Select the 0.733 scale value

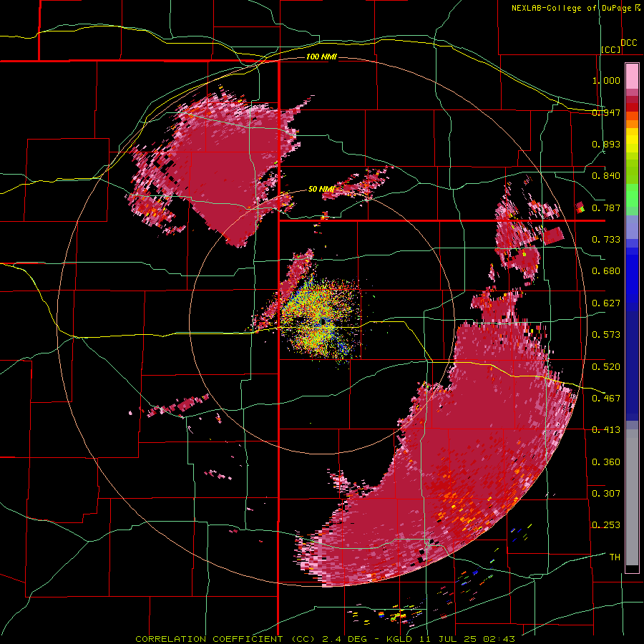click(x=606, y=240)
